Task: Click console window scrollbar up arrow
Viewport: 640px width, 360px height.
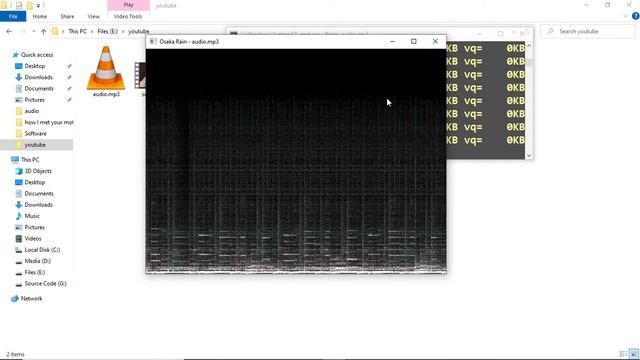Action: 529,46
